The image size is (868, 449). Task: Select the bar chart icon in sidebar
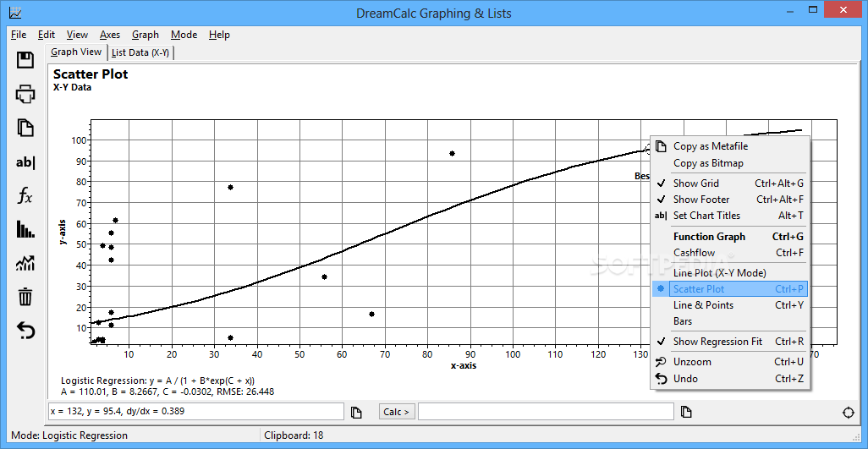(x=25, y=229)
